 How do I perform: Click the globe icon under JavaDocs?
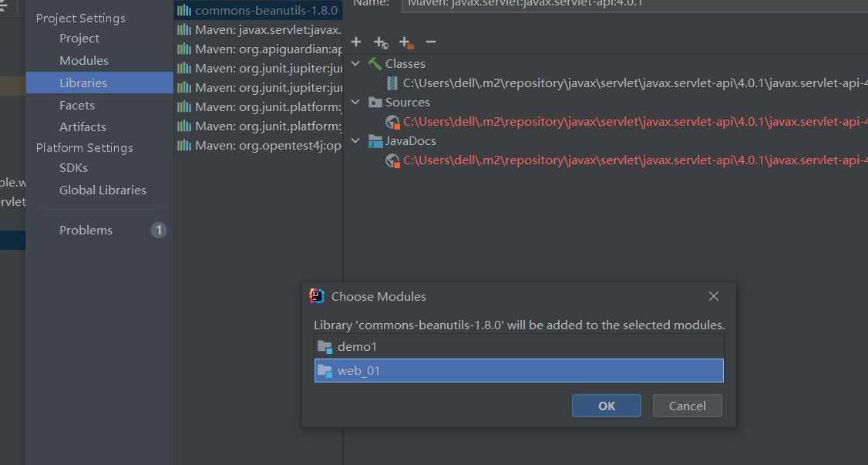[392, 160]
